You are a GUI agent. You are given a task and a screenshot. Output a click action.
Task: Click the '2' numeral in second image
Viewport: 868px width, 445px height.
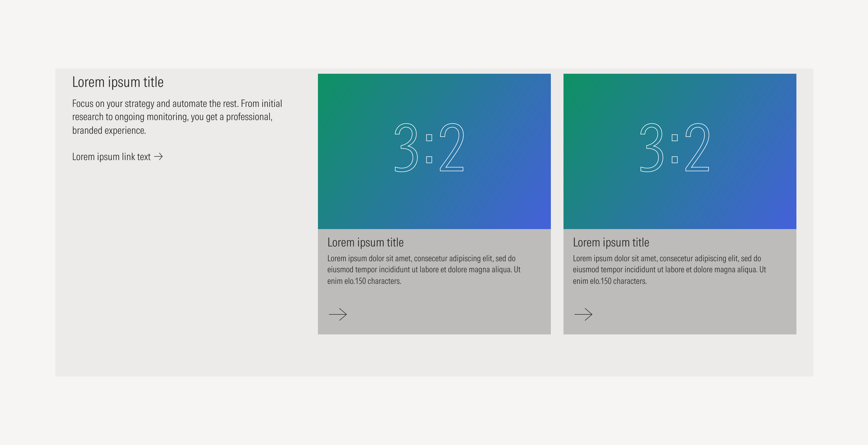coord(697,148)
